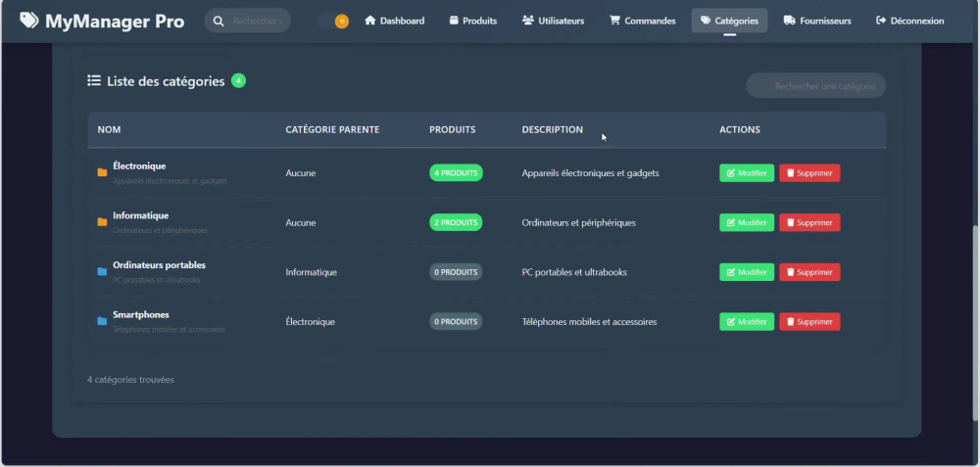Click the list icon beside Liste des catégories

(x=94, y=80)
